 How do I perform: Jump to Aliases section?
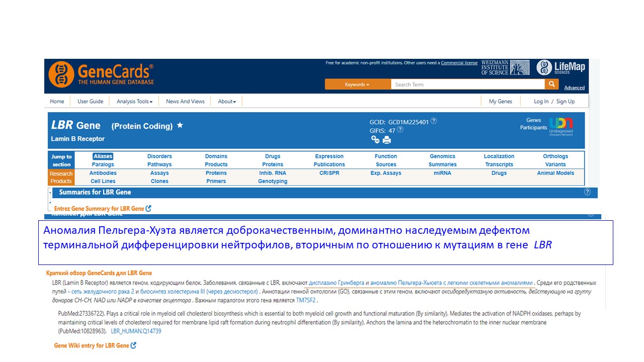pos(103,156)
